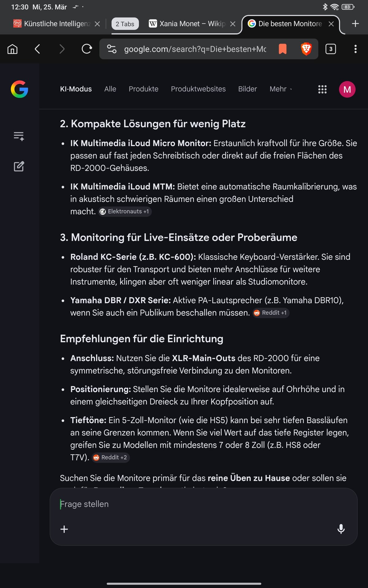Reload the current page

(87, 49)
